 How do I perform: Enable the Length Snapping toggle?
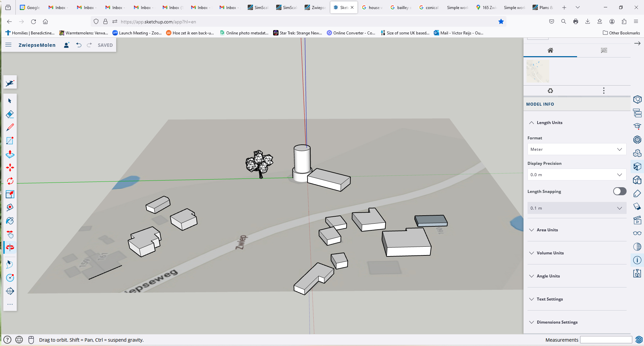(x=619, y=191)
